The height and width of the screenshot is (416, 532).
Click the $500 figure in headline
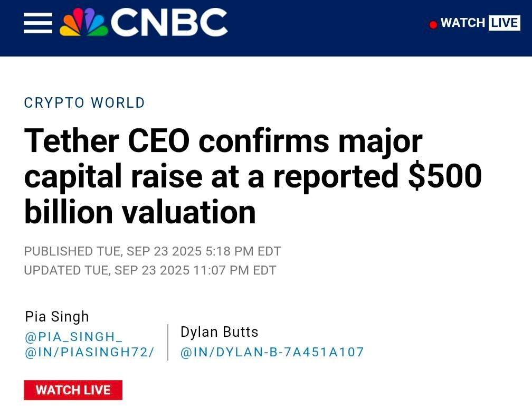point(445,176)
